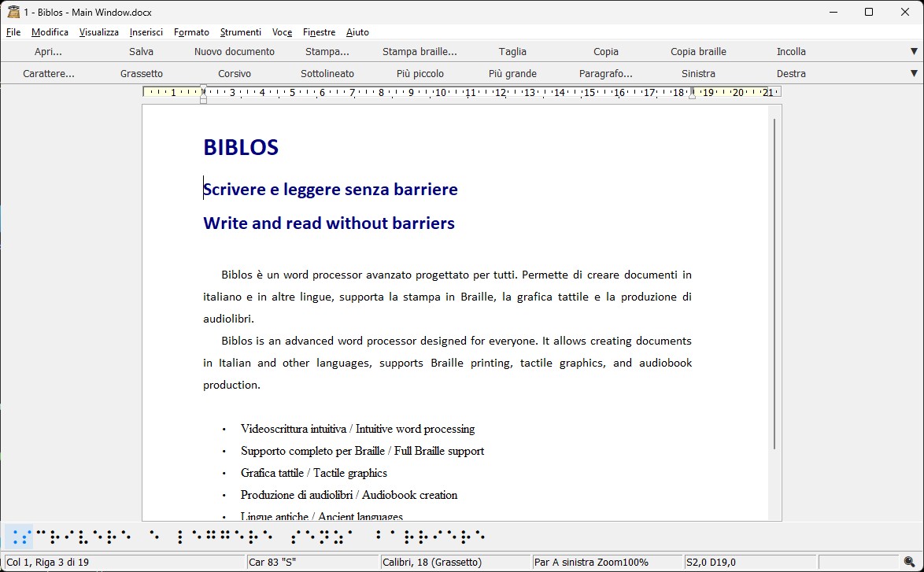Click Nuovo documento in the toolbar
The image size is (924, 572).
click(235, 52)
